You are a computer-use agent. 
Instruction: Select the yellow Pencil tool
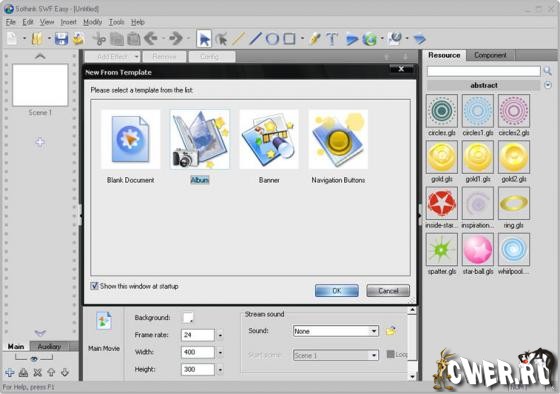238,39
